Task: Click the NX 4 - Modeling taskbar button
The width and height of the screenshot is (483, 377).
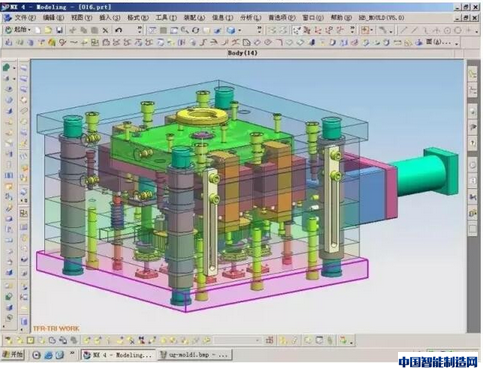Action: 118,355
